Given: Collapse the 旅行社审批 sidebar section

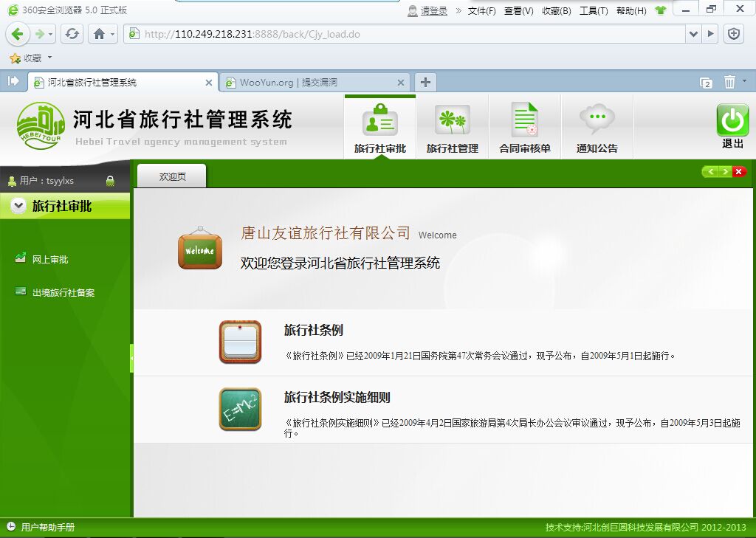Looking at the screenshot, I should click(x=18, y=206).
